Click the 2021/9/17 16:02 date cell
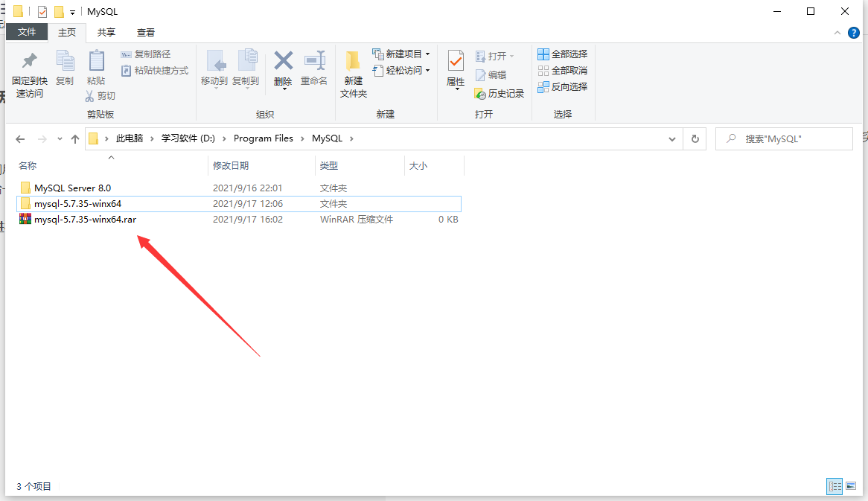The width and height of the screenshot is (868, 501). tap(247, 219)
